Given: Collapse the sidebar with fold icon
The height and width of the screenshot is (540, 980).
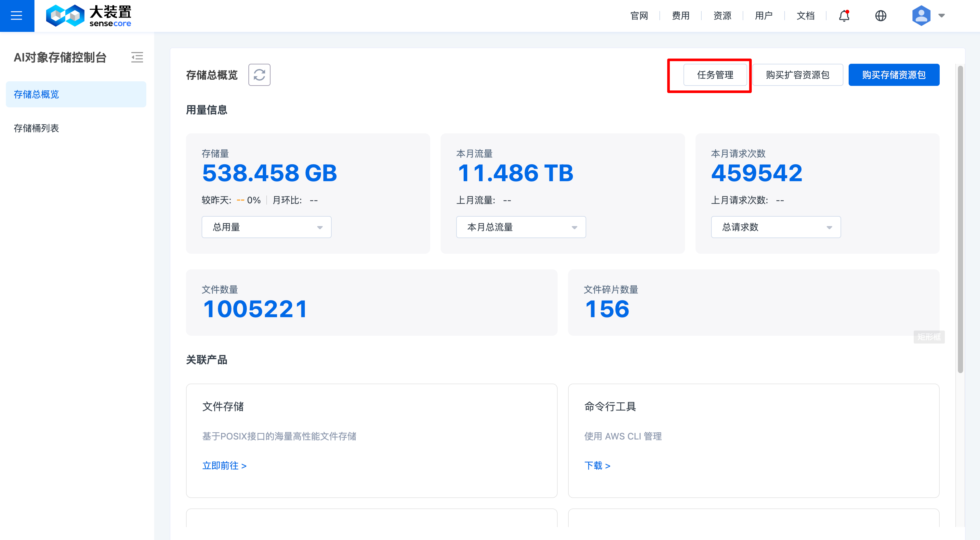Looking at the screenshot, I should pos(137,58).
